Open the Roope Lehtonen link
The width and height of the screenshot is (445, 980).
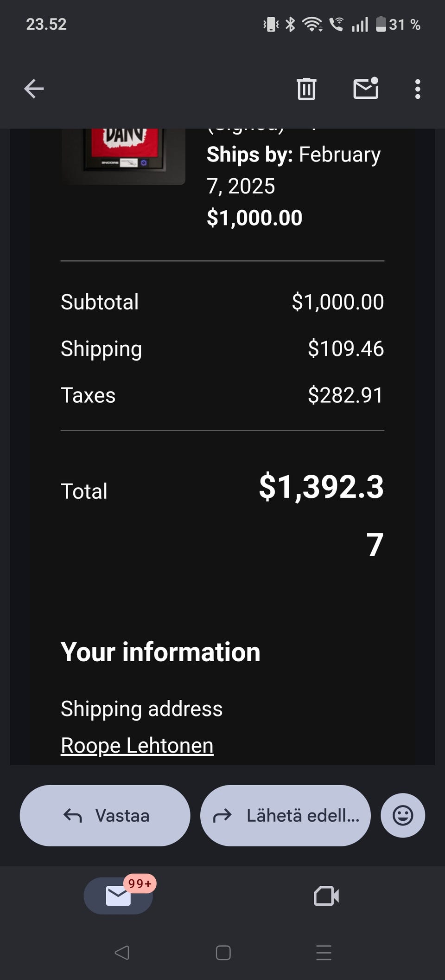(x=137, y=746)
